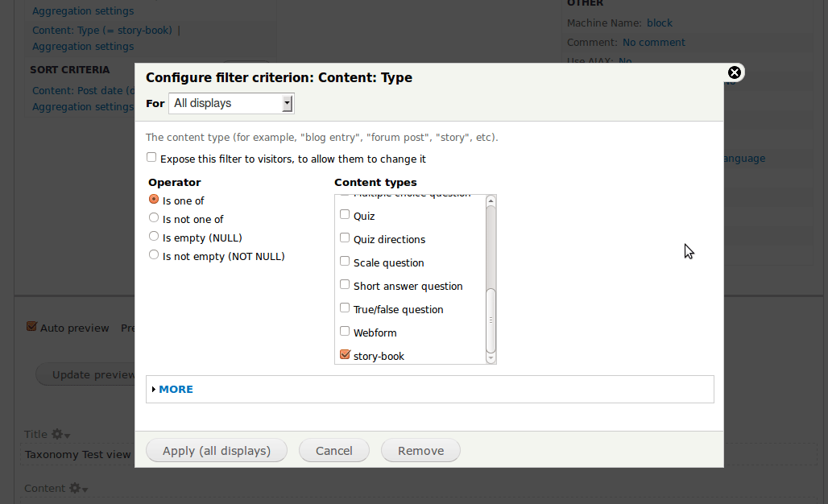Viewport: 828px width, 504px height.
Task: Enable 'Expose this filter to visitors' checkbox
Action: pyautogui.click(x=151, y=157)
